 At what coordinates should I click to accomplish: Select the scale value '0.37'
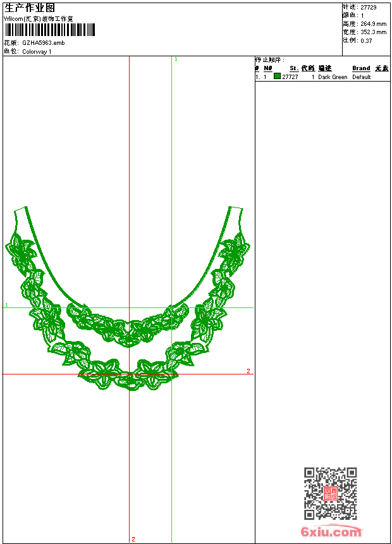(x=366, y=41)
